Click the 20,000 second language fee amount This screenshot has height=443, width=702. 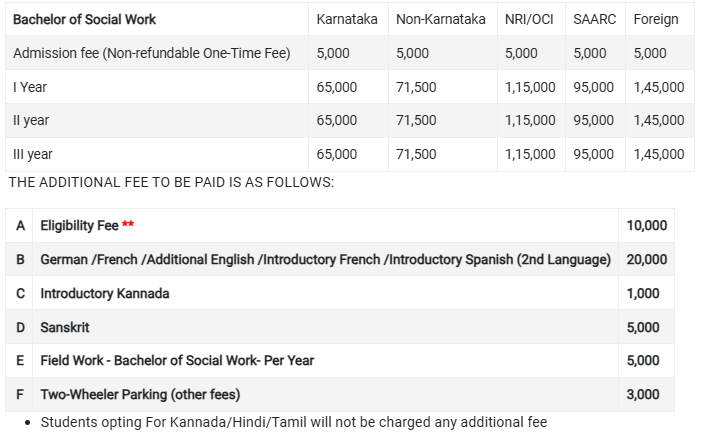click(x=647, y=260)
